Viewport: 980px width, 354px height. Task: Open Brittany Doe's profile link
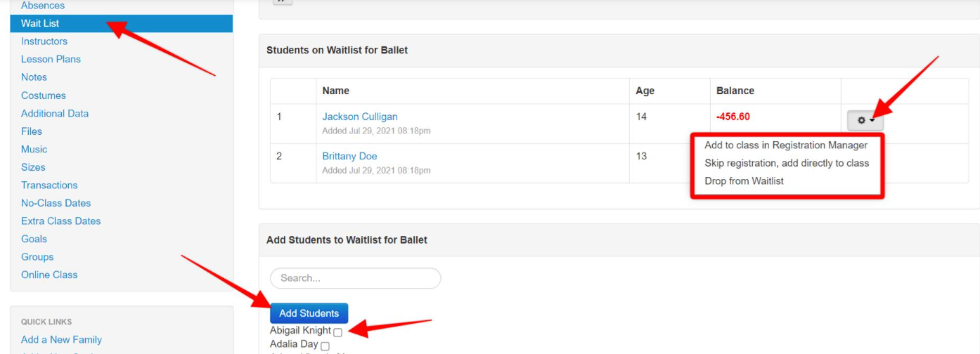click(349, 156)
